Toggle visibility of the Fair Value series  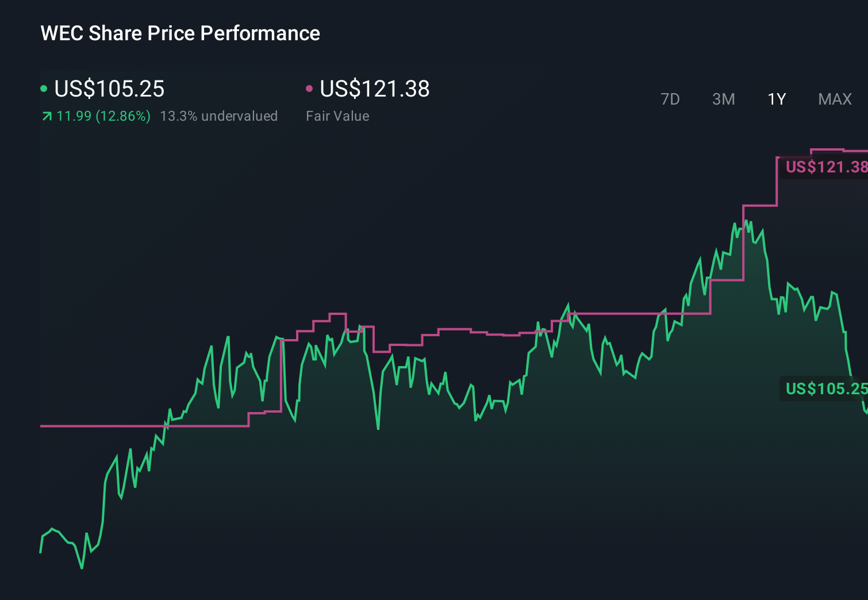[375, 89]
